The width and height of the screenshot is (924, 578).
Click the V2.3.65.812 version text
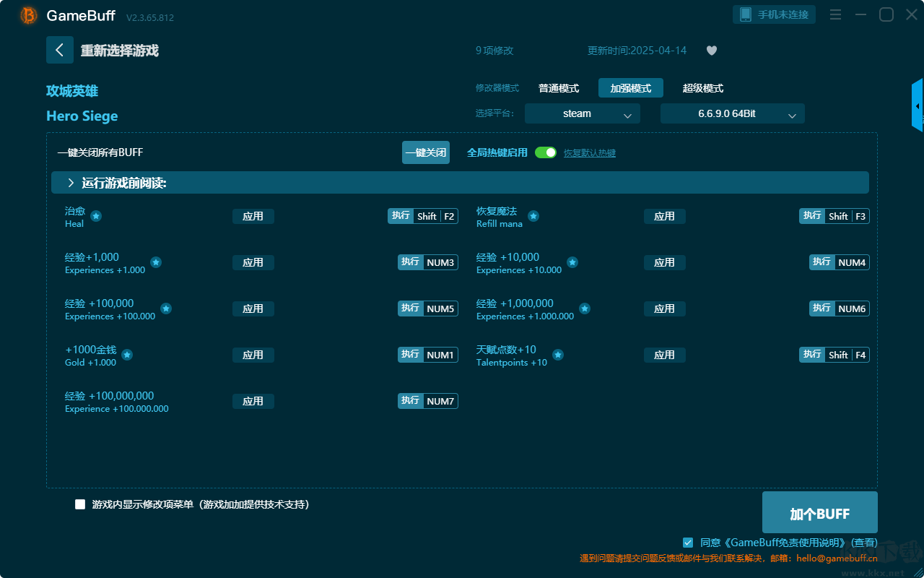point(150,17)
